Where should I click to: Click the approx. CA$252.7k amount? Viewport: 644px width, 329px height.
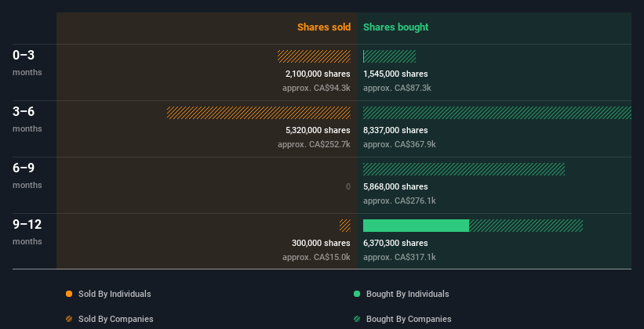315,144
